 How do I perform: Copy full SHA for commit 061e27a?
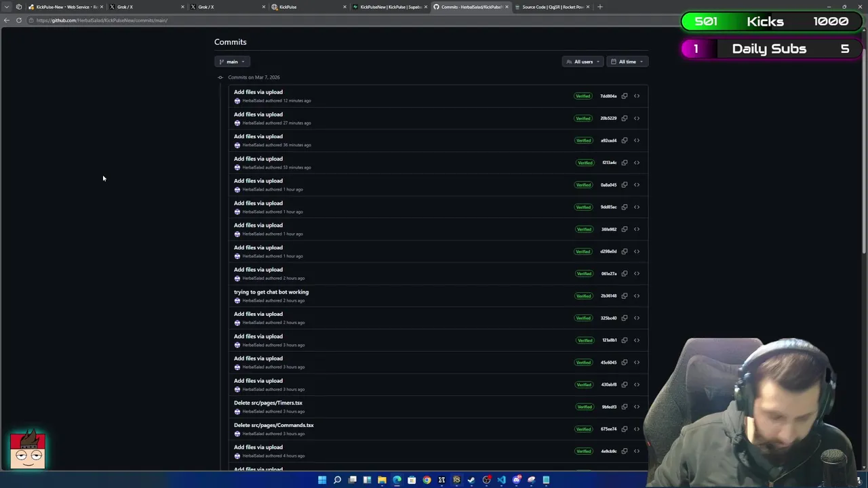tap(625, 274)
